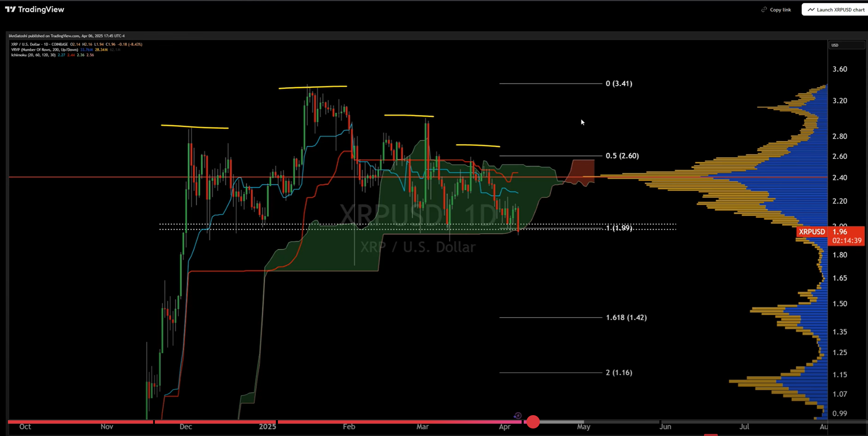Viewport: 868px width, 436px height.
Task: Click the line-chart icon in Launch button
Action: click(811, 9)
